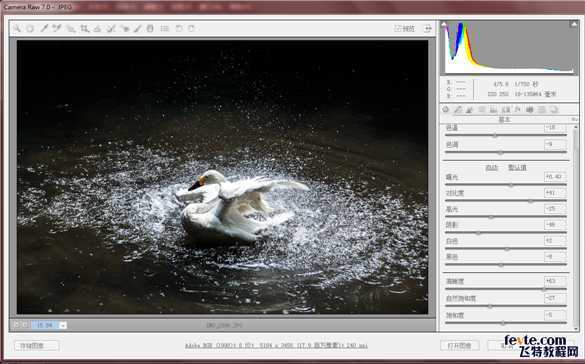
Task: Select the Graduated Filter tool
Action: (150, 28)
